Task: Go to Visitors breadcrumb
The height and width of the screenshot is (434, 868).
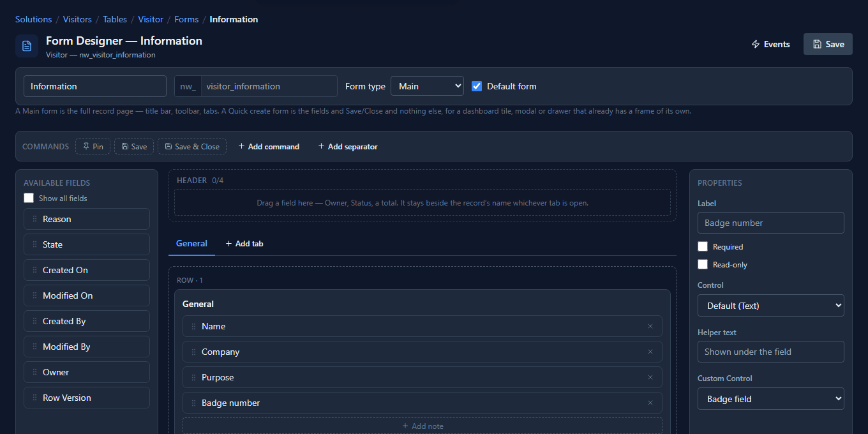Action: 77,19
